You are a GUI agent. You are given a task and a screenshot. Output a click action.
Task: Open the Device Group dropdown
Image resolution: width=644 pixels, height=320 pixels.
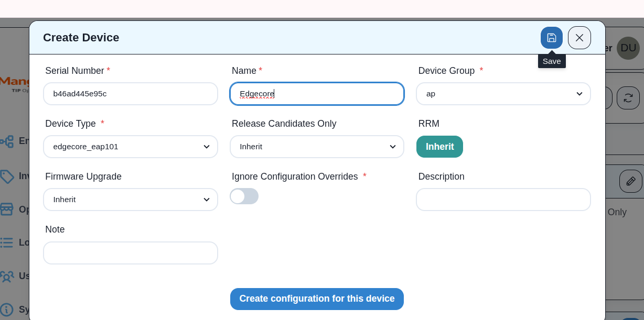[x=503, y=94]
